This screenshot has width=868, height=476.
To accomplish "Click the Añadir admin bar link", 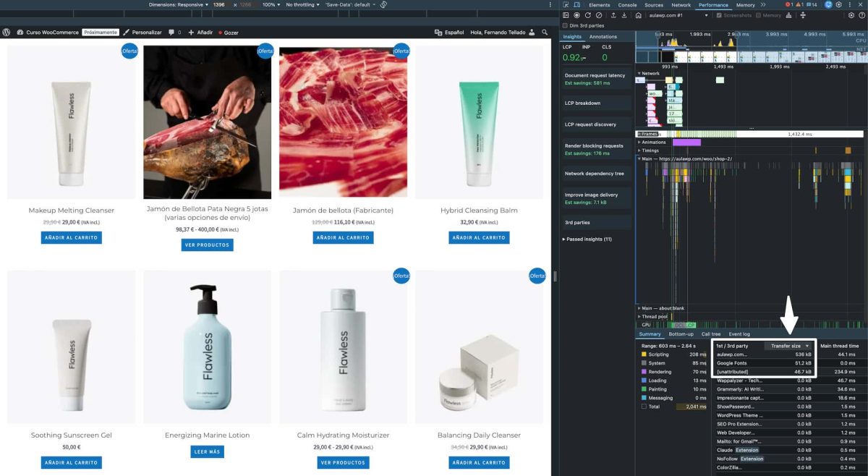I will pos(200,33).
